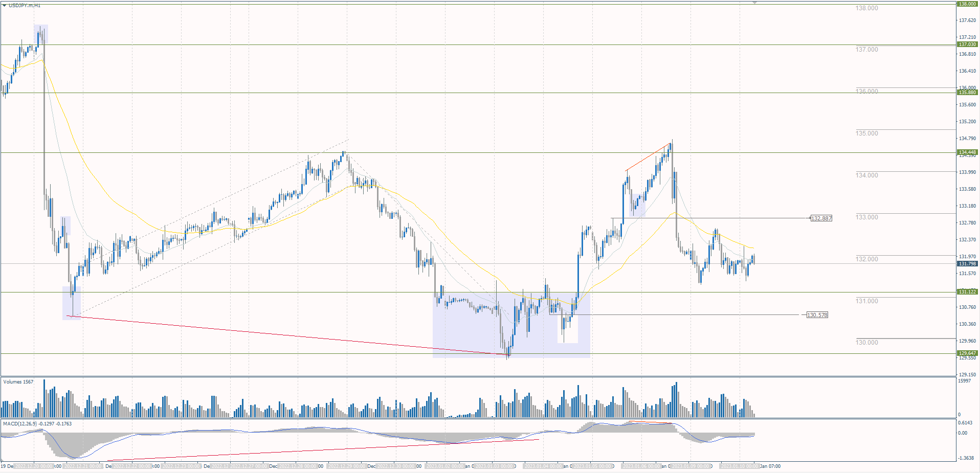Click the -1.3638 MACD scale value
This screenshot has height=473, width=980.
966,458
